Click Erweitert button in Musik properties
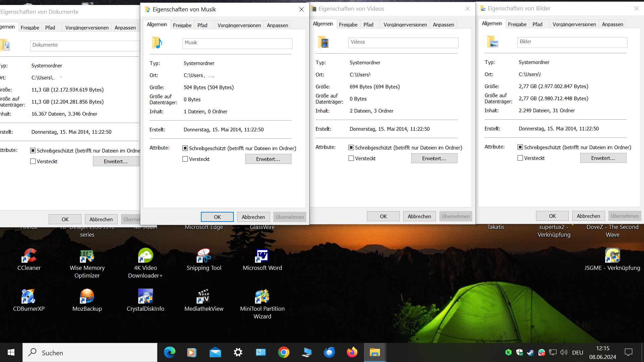Viewport: 644px width, 362px height. click(x=268, y=159)
